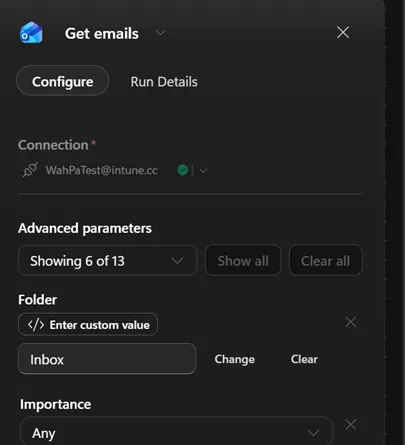This screenshot has width=405, height=445.
Task: Click the WahPaTest@intune.cc connection text
Action: click(101, 170)
